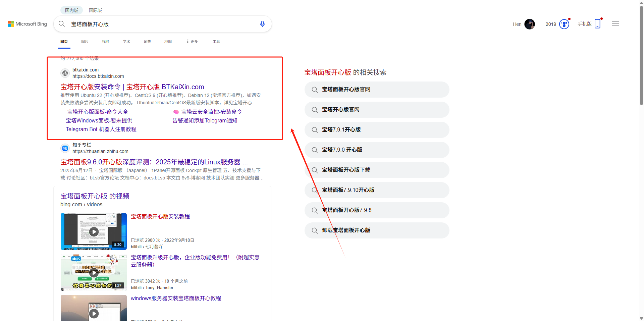
Task: Select the 图片 results tab
Action: click(x=85, y=42)
